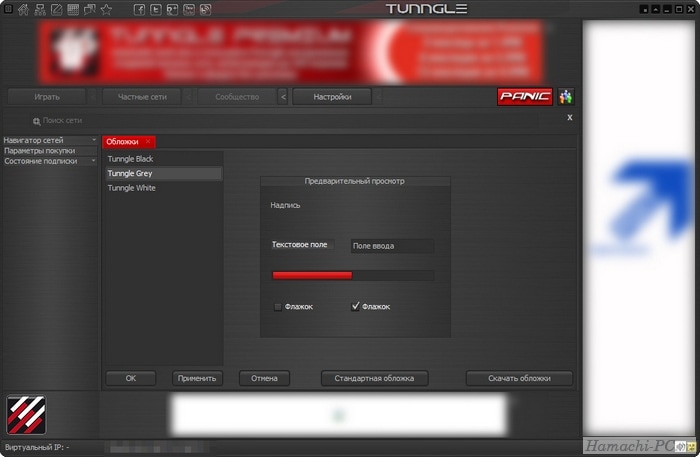Open the Home icon in top toolbar
Viewport: 700px width, 457px height.
click(23, 9)
